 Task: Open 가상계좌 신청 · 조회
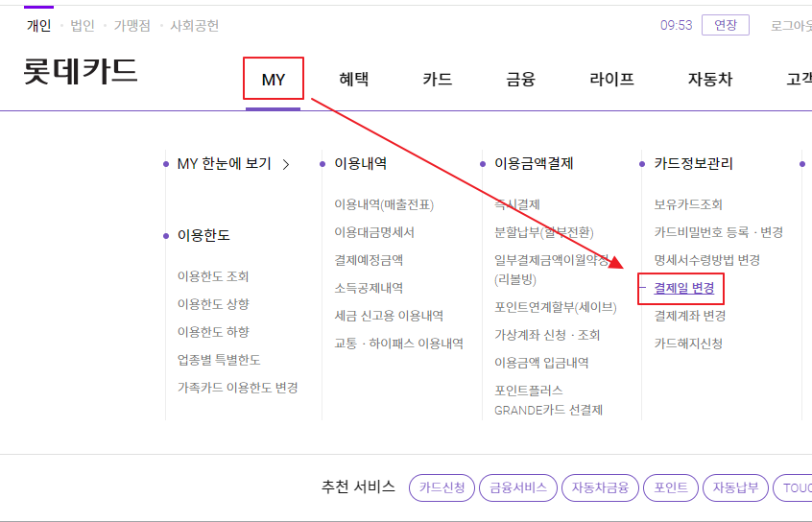(547, 336)
